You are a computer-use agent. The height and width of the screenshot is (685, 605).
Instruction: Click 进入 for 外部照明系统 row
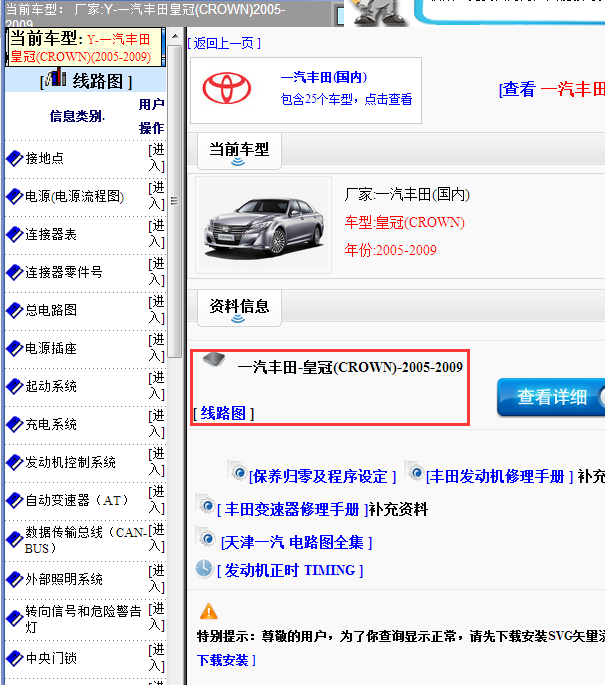point(156,579)
